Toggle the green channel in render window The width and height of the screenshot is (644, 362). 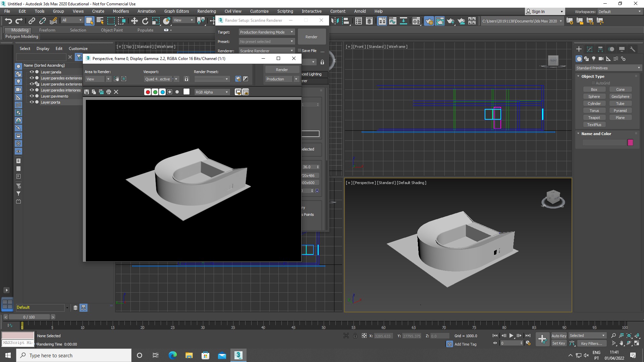(155, 92)
